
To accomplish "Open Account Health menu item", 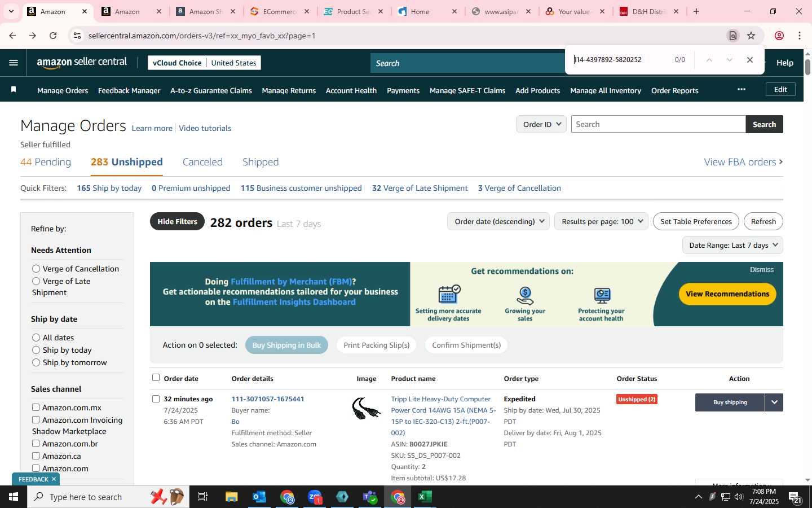I will tap(351, 90).
